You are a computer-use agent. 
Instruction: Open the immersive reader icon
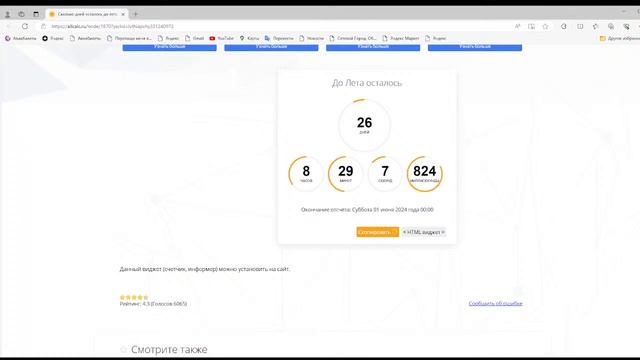pos(531,26)
